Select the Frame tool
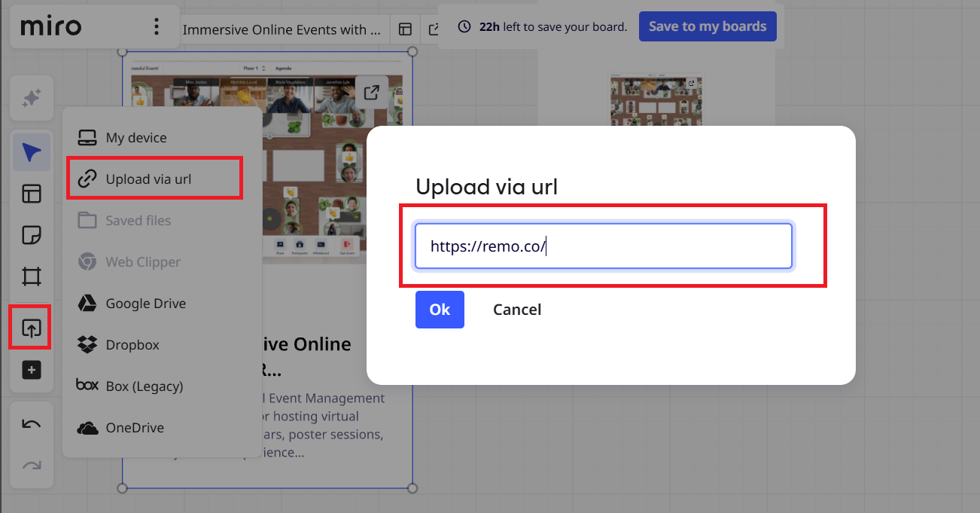The image size is (980, 513). 31,276
